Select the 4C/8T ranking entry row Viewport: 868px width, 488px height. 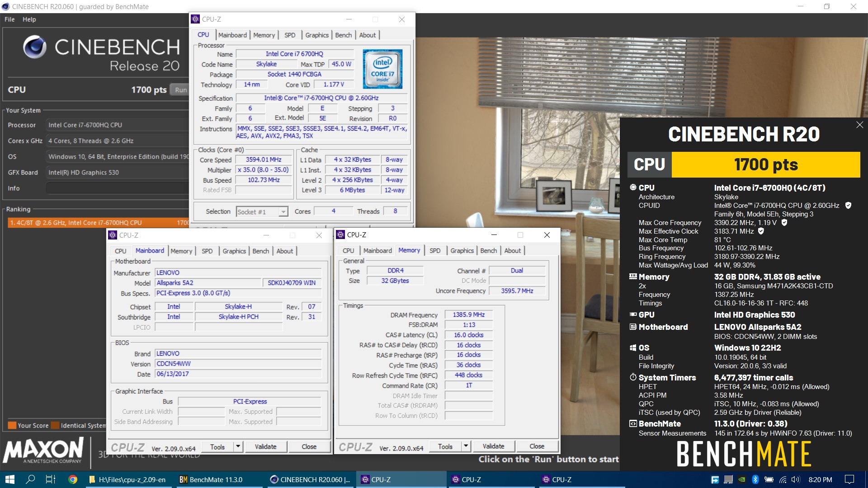click(x=98, y=223)
